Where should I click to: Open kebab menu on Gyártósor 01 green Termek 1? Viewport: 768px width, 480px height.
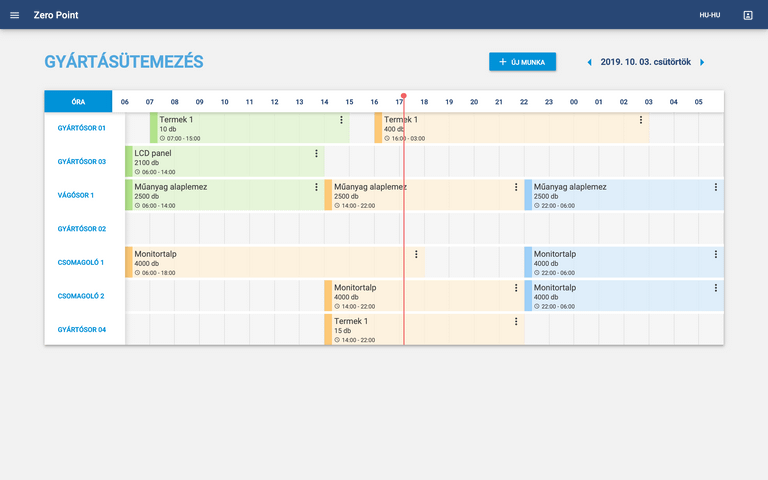tap(341, 120)
